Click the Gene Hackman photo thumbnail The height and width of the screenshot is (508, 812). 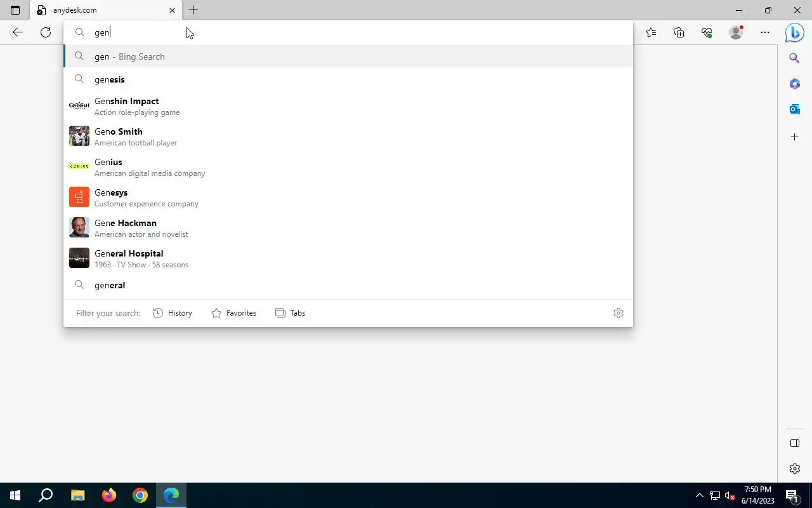click(x=79, y=227)
